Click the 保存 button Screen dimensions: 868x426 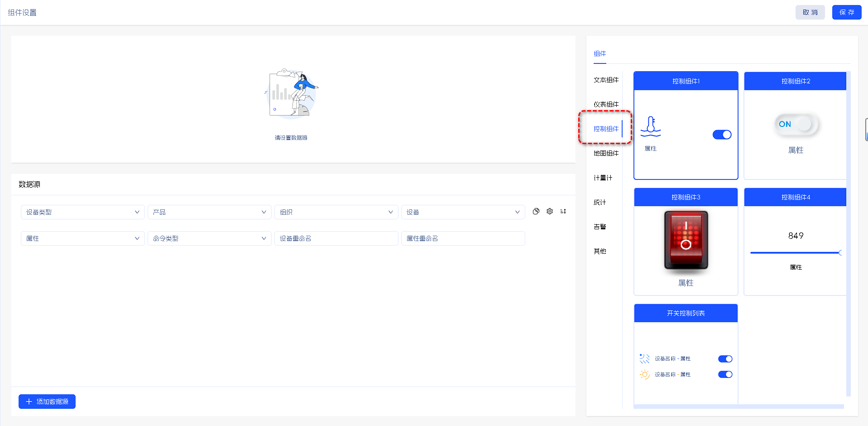click(846, 12)
